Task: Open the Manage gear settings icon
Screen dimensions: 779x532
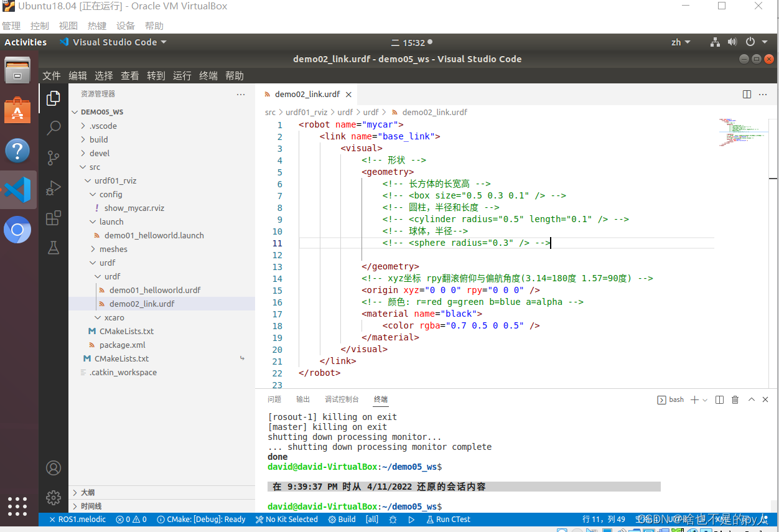Action: click(54, 498)
